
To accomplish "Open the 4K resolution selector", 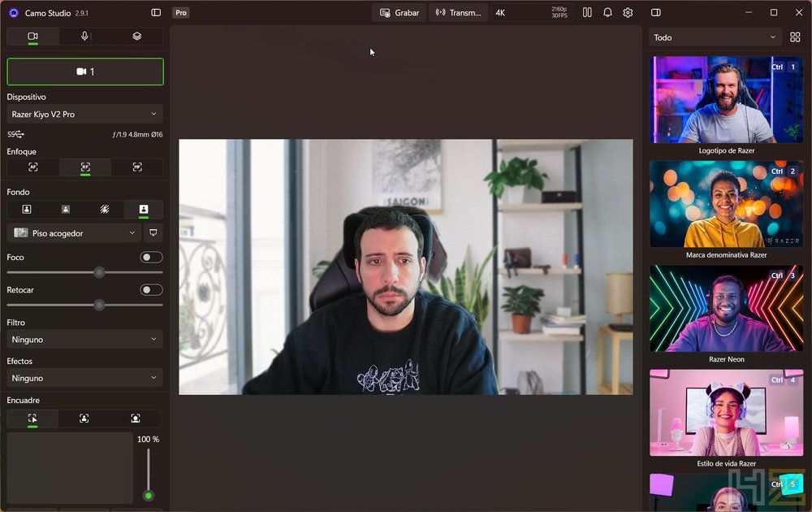I will tap(531, 13).
